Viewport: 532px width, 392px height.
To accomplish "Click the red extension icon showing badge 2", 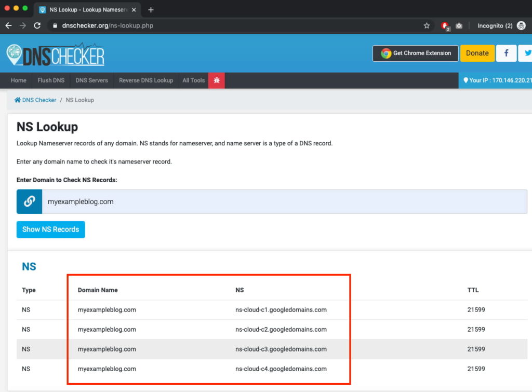I will pos(444,25).
